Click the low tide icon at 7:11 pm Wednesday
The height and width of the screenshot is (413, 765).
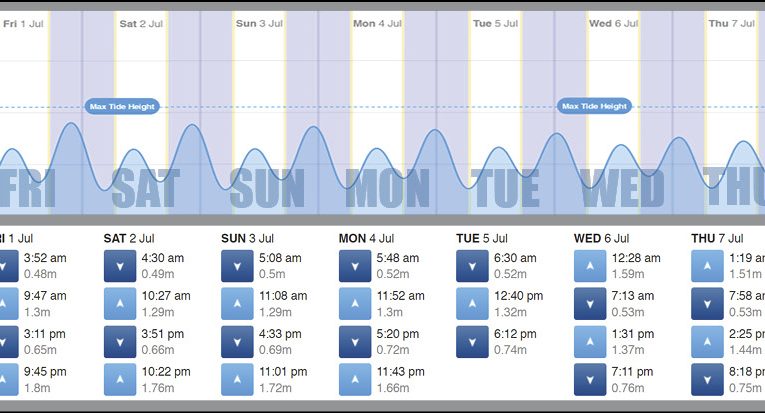590,379
